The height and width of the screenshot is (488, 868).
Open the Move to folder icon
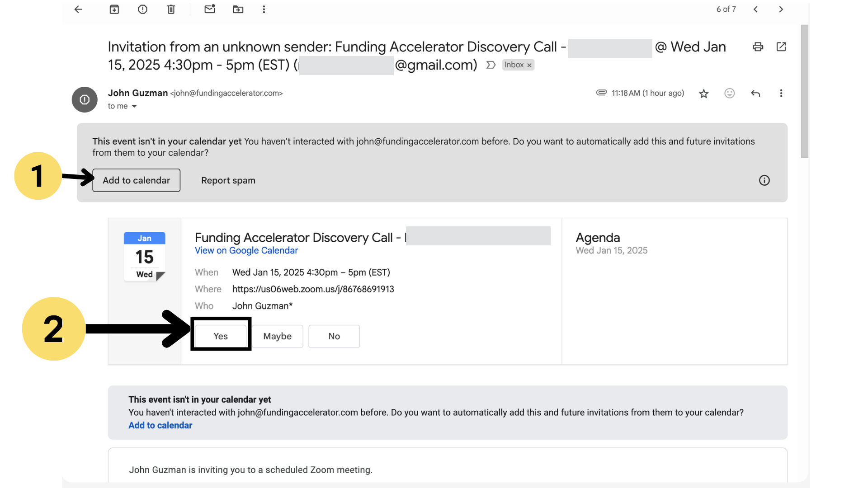click(238, 9)
